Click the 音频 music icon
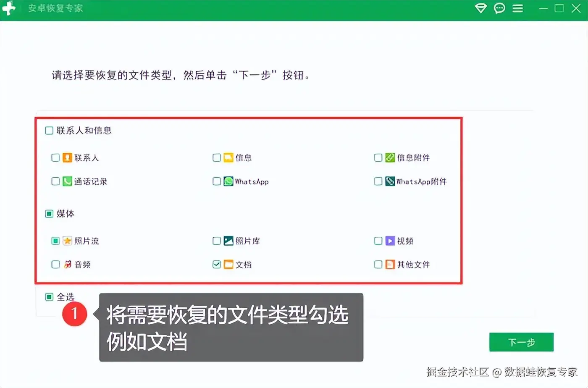This screenshot has height=388, width=588. coord(67,265)
